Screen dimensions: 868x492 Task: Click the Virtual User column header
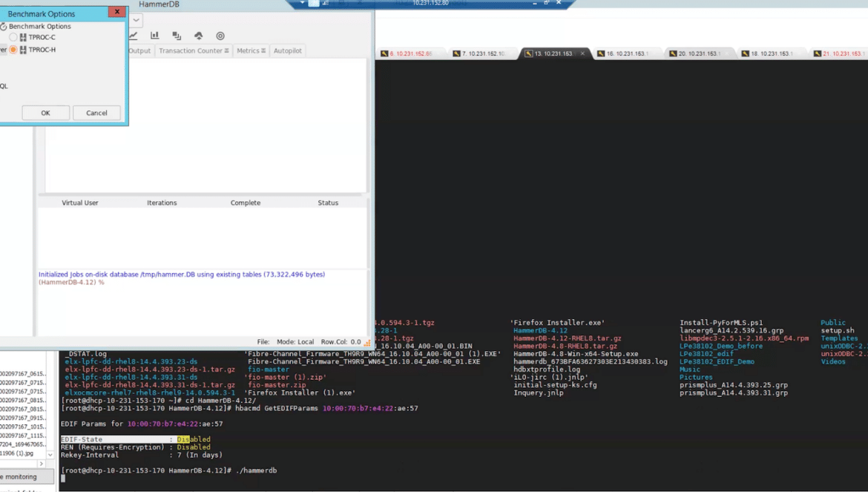point(79,203)
